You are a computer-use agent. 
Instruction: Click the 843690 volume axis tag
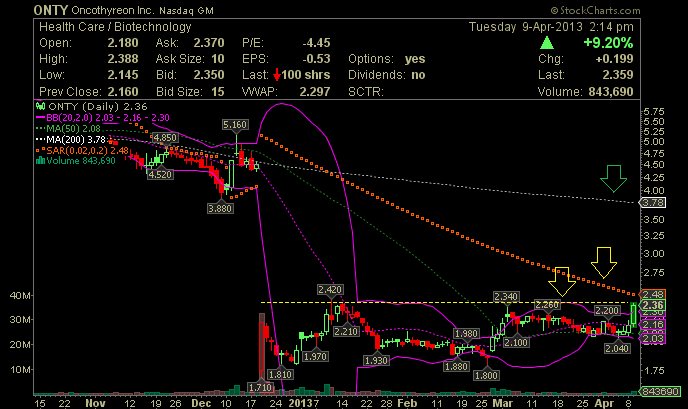pyautogui.click(x=660, y=391)
